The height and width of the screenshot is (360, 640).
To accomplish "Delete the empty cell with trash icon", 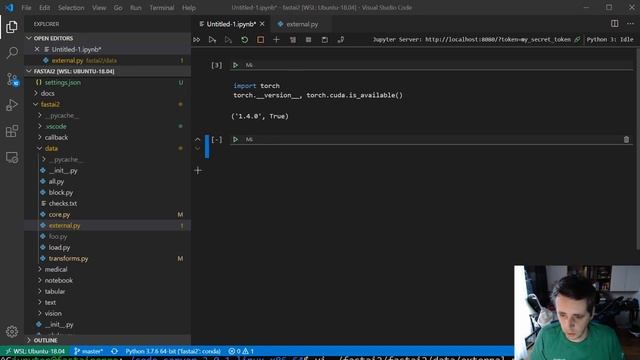I will (626, 140).
